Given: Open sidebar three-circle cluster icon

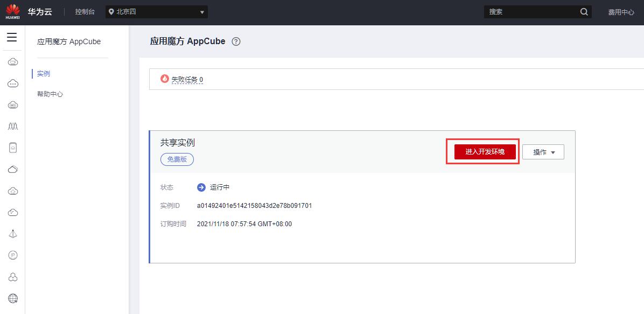Looking at the screenshot, I should point(13,277).
